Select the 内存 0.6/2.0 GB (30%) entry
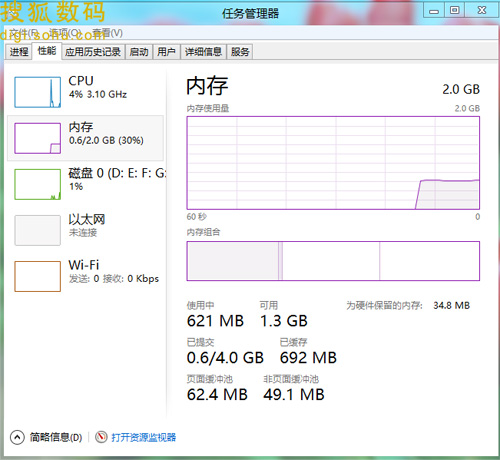The height and width of the screenshot is (460, 500). coord(86,138)
